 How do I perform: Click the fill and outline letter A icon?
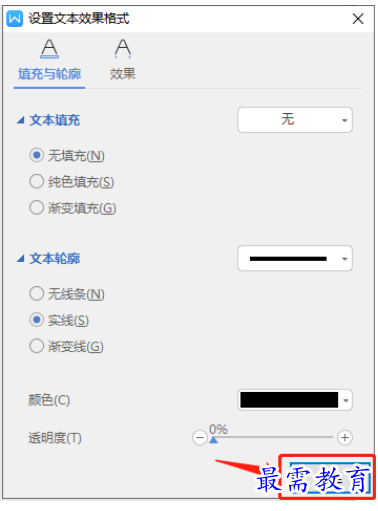click(49, 49)
